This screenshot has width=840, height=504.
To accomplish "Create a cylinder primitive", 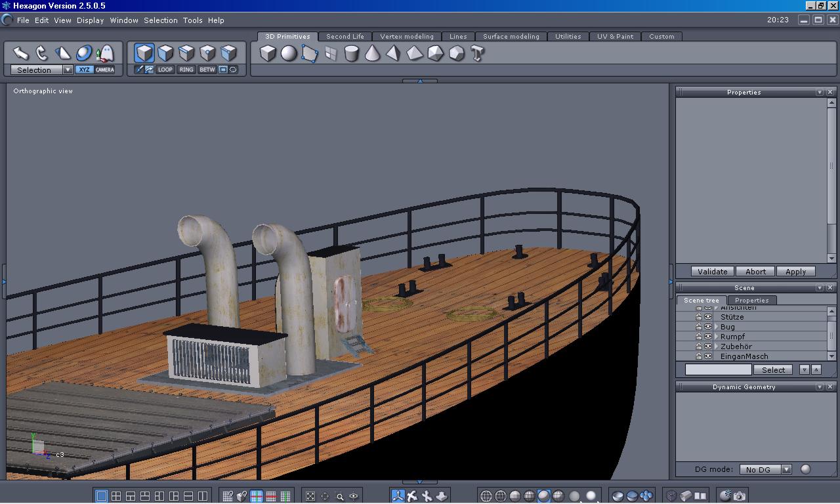I will (352, 53).
